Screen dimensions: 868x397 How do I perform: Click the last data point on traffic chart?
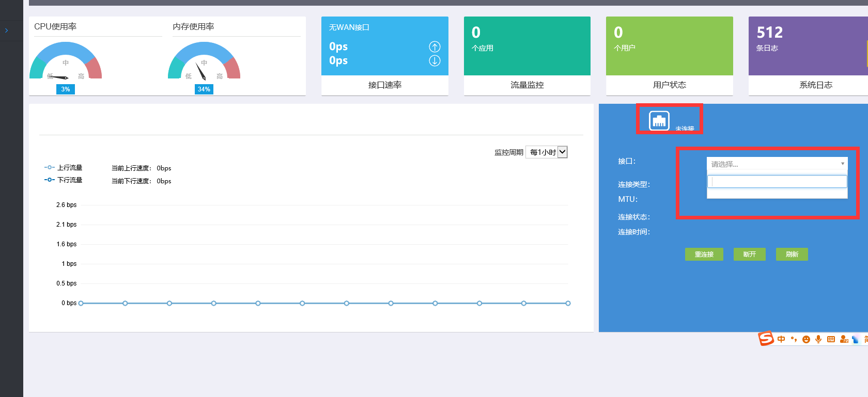(568, 303)
